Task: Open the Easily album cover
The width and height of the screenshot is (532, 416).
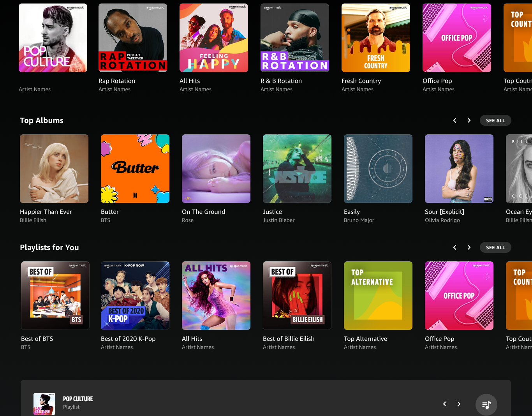Action: coord(378,169)
